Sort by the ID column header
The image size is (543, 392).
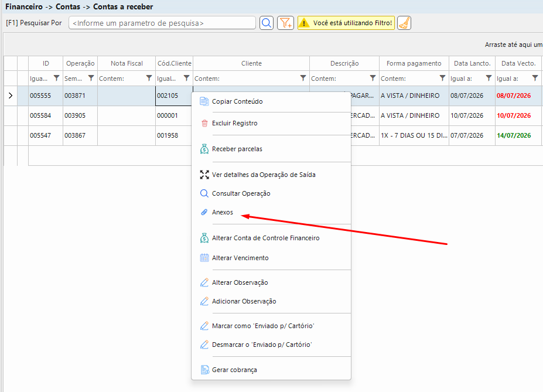pos(46,63)
